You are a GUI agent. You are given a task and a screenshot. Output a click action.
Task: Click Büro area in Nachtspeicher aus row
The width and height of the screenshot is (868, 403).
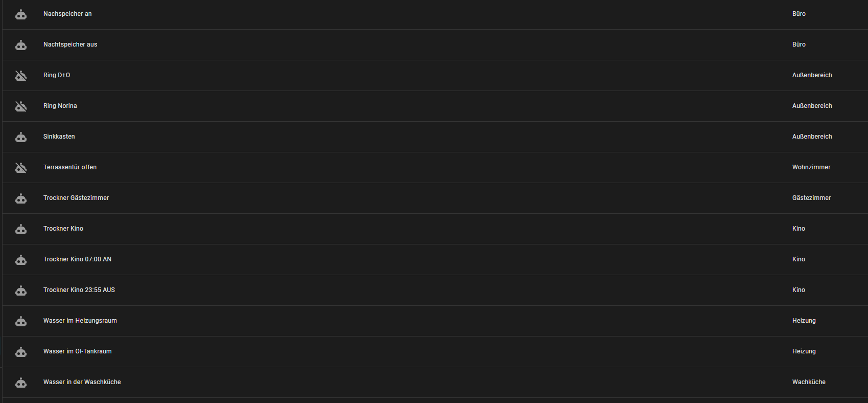(799, 44)
